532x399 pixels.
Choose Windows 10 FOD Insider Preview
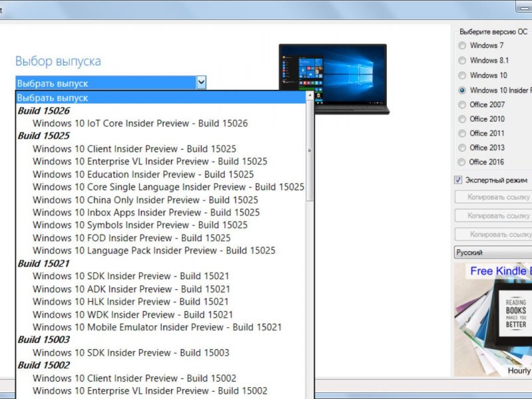click(132, 238)
